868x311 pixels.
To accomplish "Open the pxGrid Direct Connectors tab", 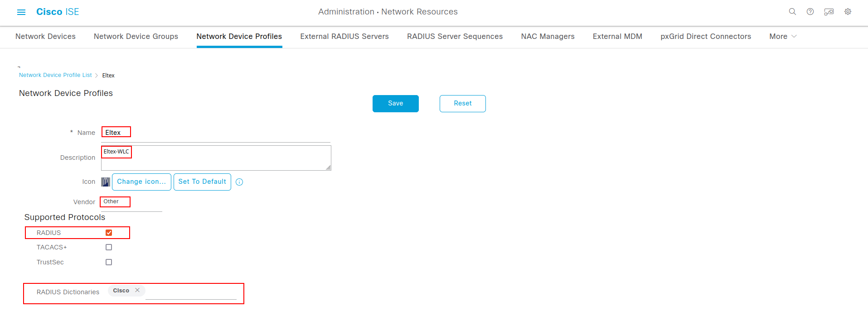I will tap(706, 36).
